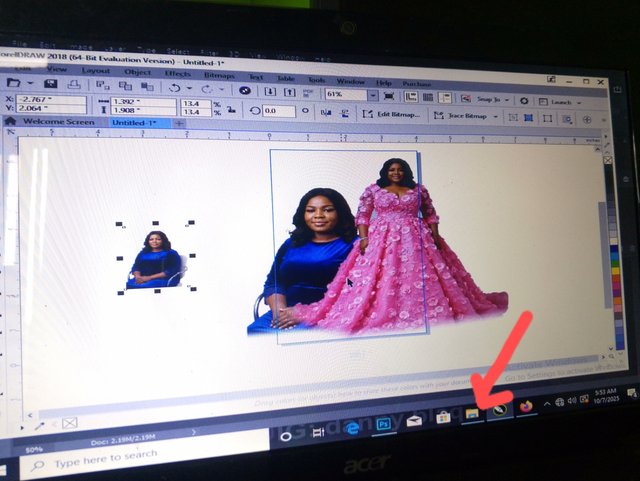This screenshot has height=481, width=640.
Task: Open Options using the gear icon
Action: [x=524, y=100]
